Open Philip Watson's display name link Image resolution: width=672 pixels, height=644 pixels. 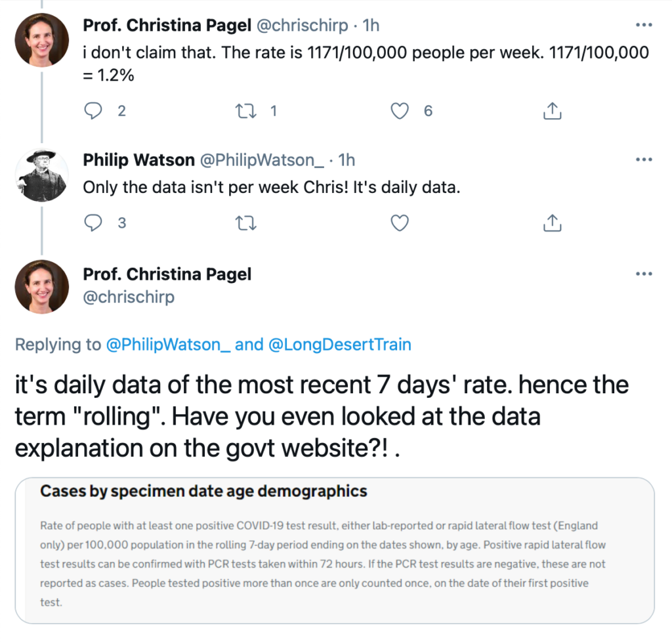click(139, 160)
